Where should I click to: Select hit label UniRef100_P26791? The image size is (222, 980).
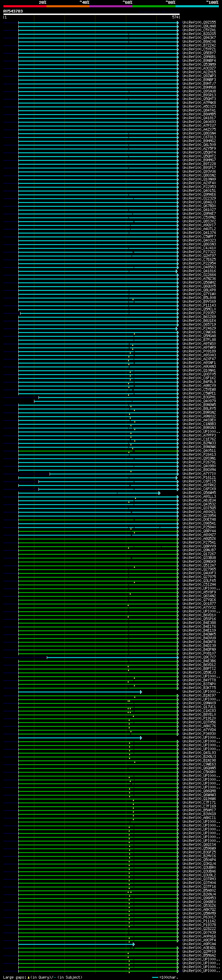199,462
